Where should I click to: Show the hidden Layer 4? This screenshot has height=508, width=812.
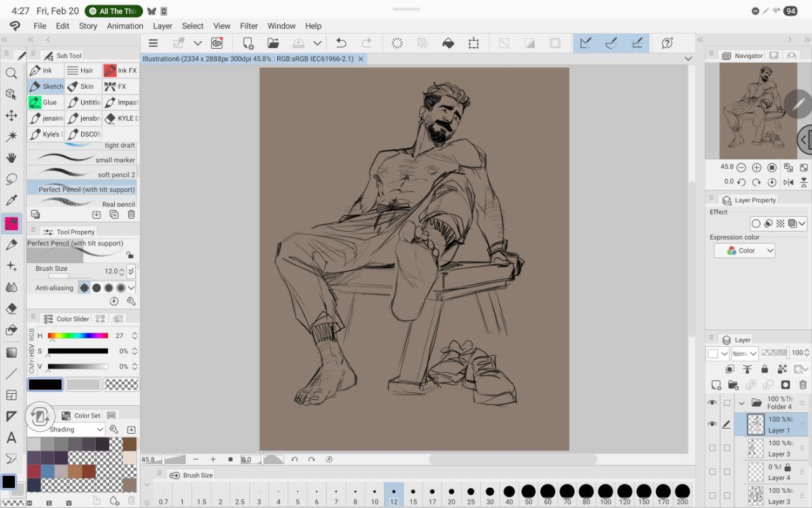712,472
